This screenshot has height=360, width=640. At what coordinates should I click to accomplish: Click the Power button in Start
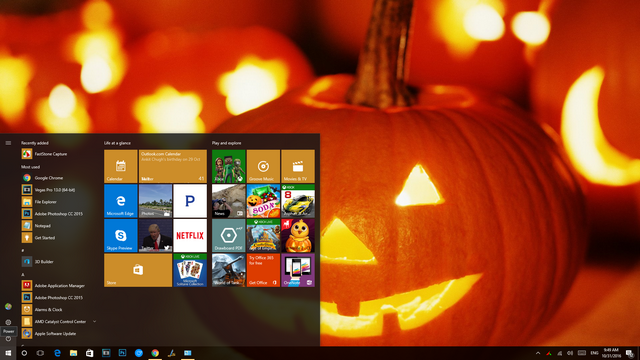click(8, 339)
